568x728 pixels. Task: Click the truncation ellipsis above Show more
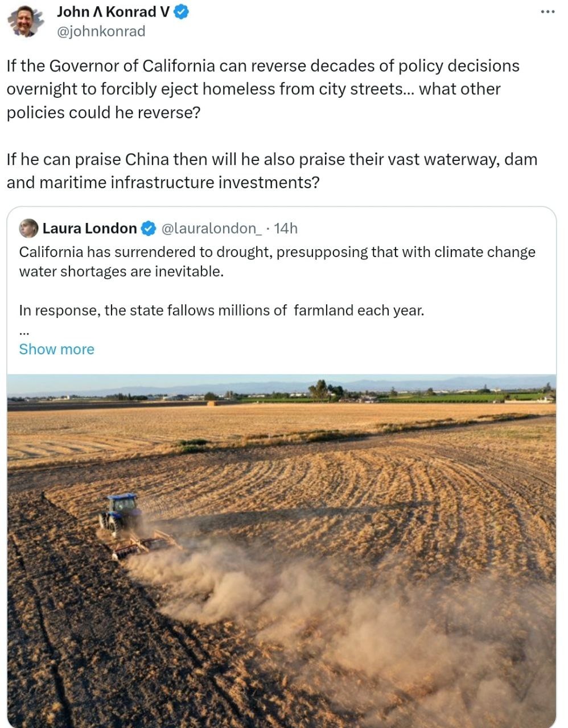(x=24, y=331)
